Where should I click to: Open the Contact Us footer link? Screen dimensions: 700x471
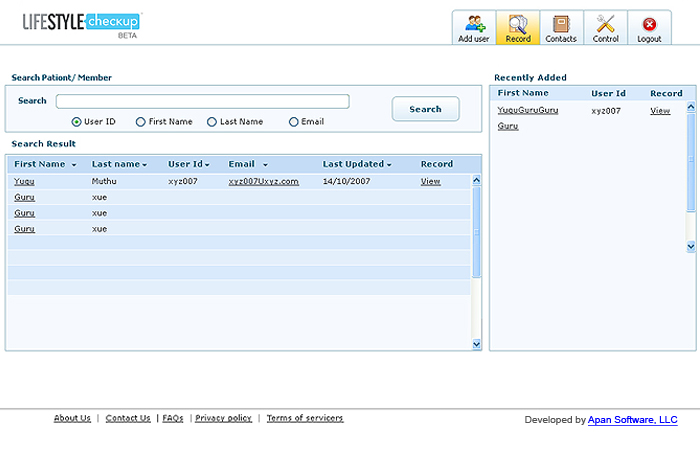128,418
